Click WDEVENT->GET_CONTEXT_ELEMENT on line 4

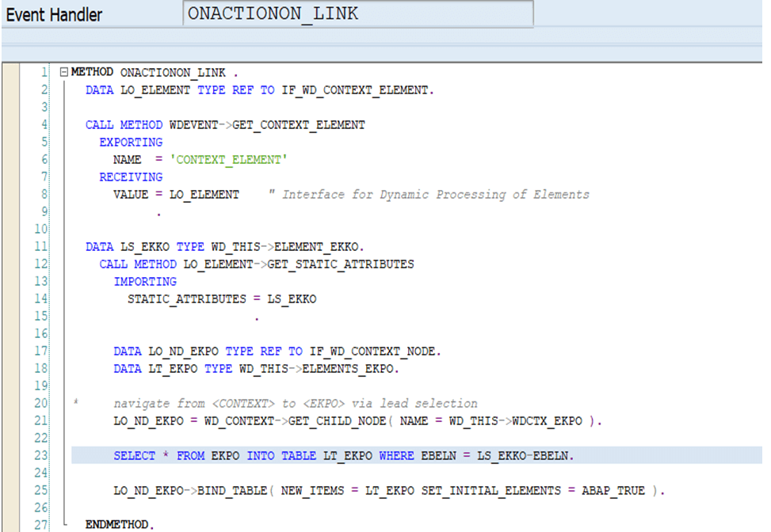point(267,125)
